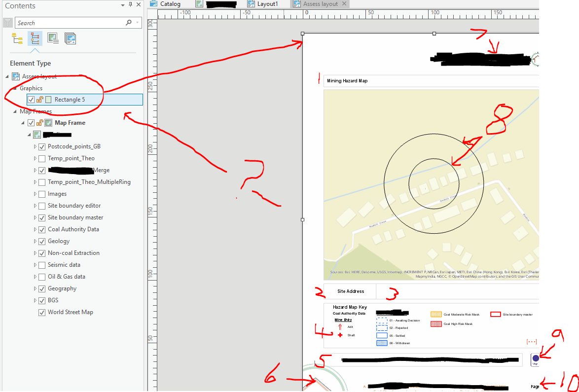Toggle visibility checkbox for Rectangle 5
Screen dimensions: 579x392
coord(31,100)
